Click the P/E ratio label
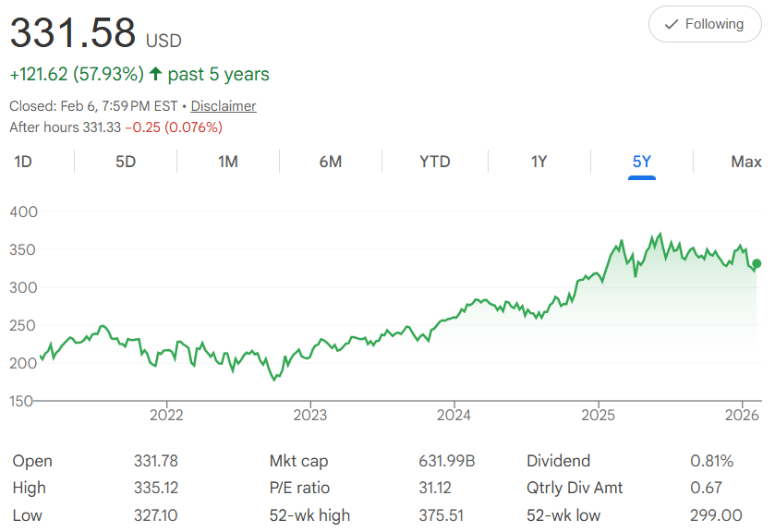The width and height of the screenshot is (775, 532). click(x=299, y=488)
